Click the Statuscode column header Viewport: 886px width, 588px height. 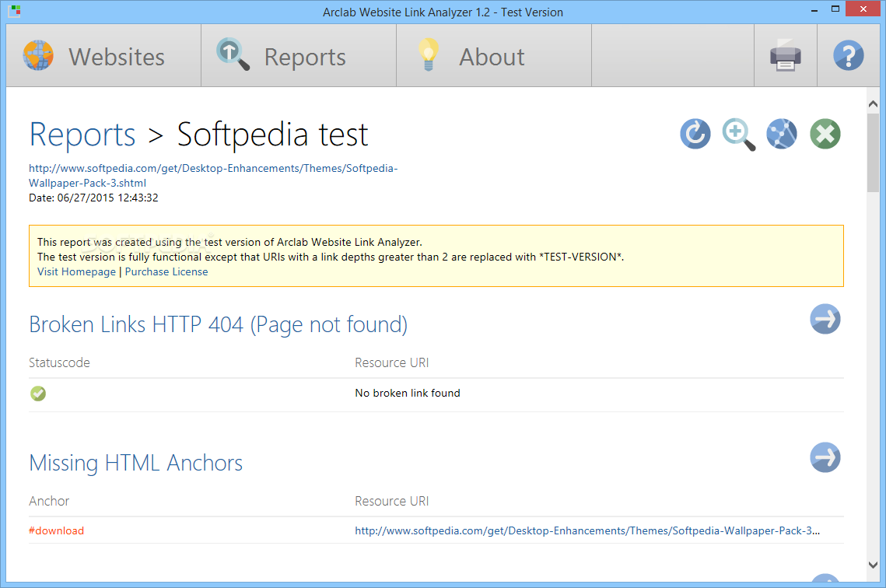59,362
